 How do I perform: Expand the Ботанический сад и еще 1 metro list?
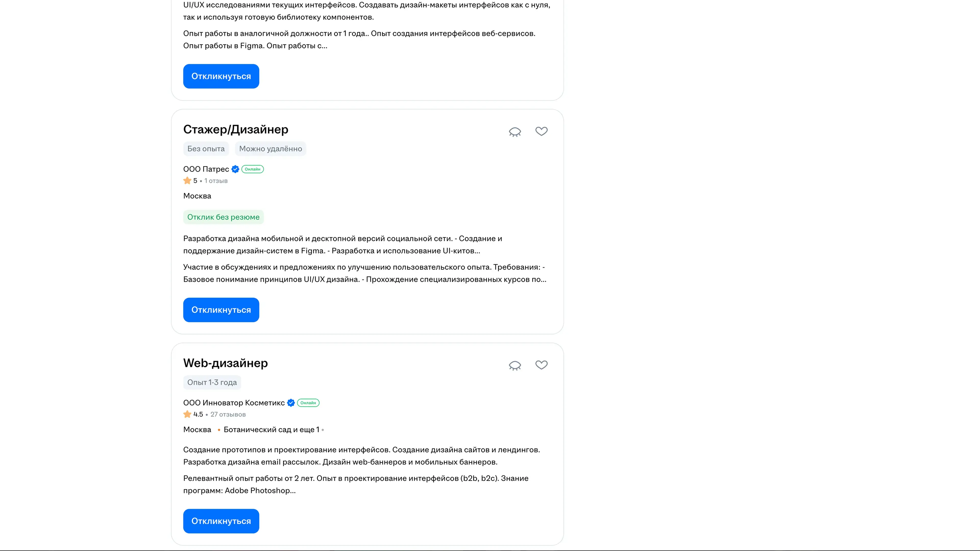pyautogui.click(x=271, y=430)
